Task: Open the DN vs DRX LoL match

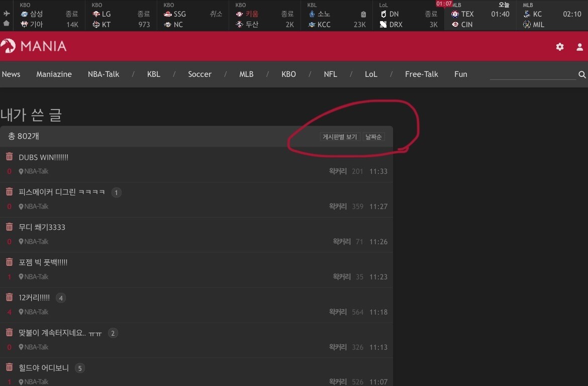Action: 409,16
